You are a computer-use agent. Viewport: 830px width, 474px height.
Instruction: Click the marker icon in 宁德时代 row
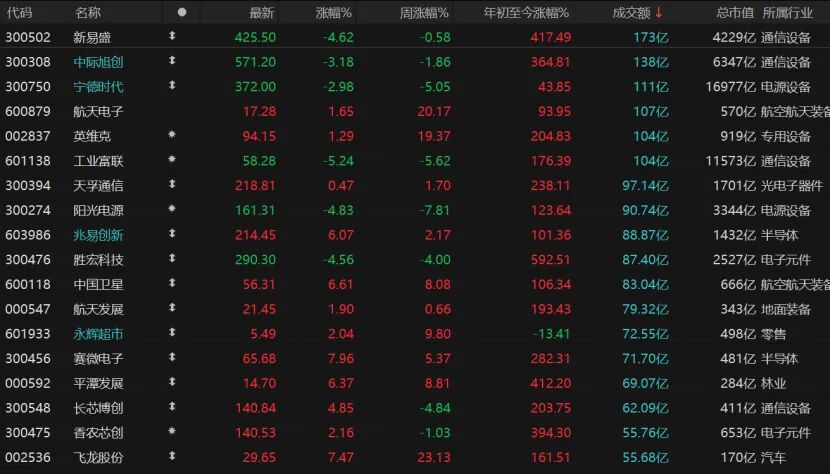[172, 85]
